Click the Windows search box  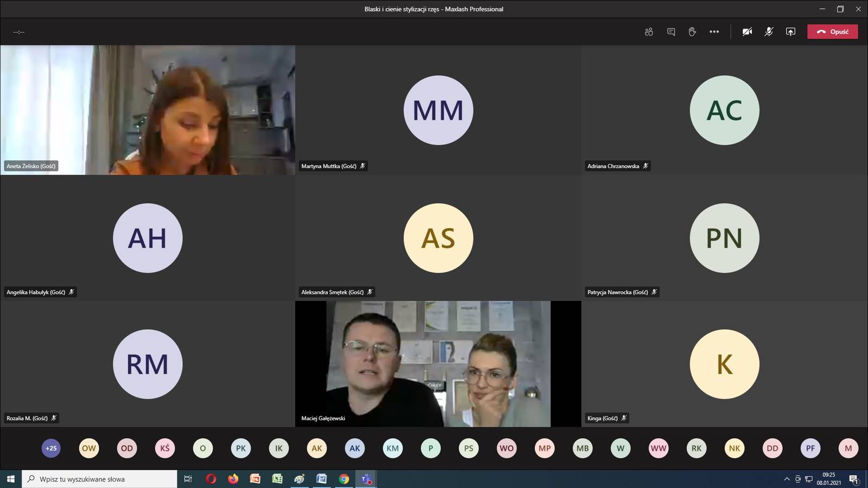(x=100, y=479)
